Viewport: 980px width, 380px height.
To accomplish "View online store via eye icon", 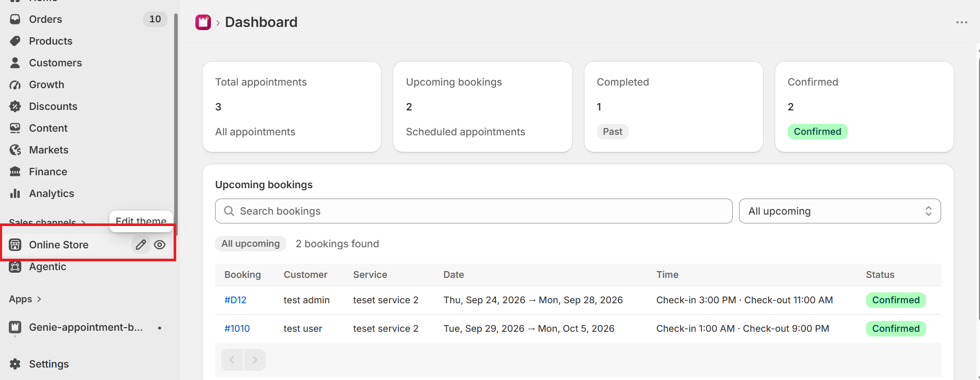I will point(160,245).
